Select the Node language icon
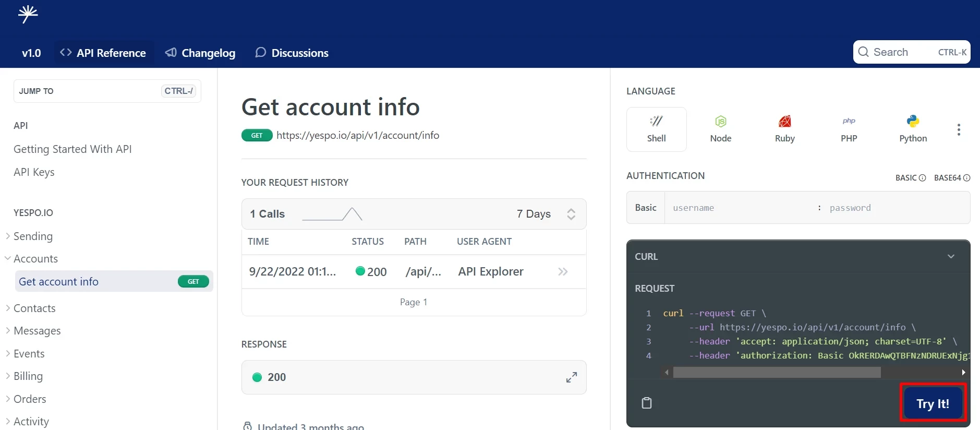 (x=720, y=122)
